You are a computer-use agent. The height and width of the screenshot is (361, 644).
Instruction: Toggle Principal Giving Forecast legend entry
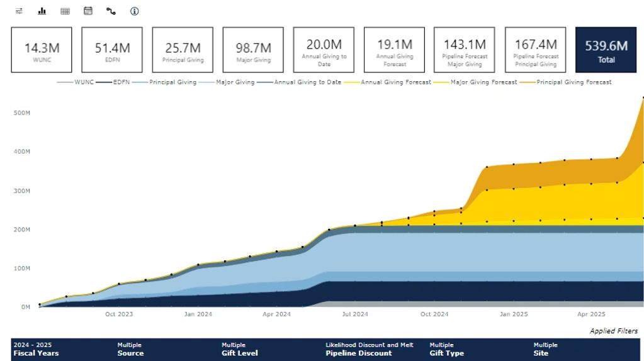573,82
